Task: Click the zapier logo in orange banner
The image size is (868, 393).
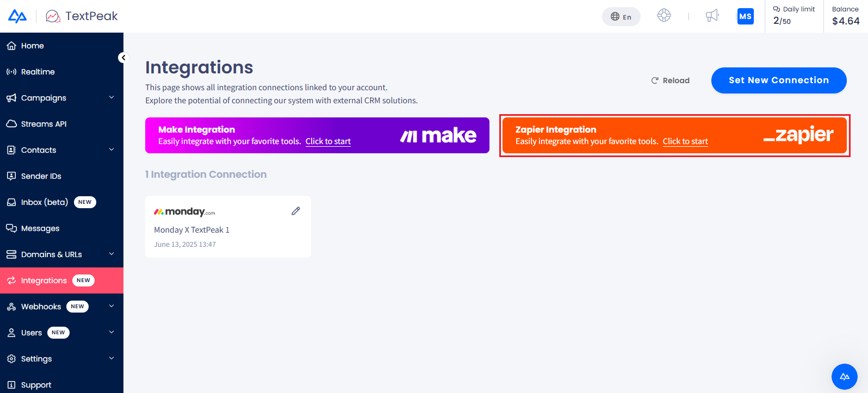Action: pyautogui.click(x=798, y=135)
